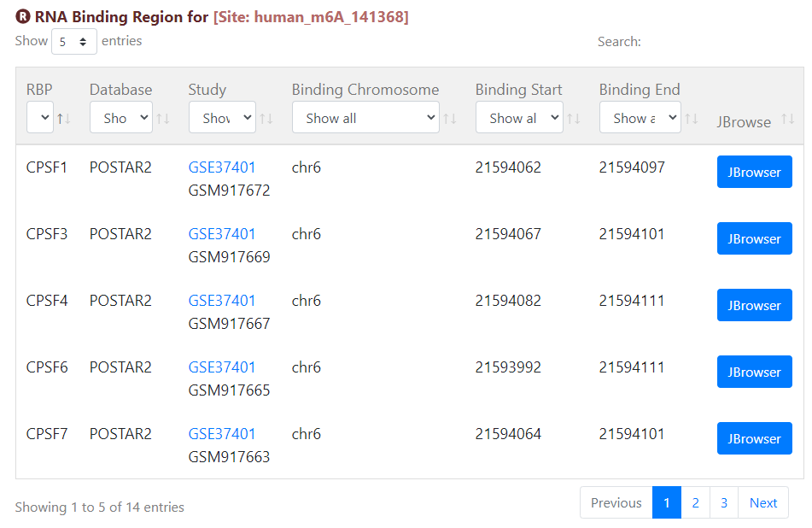Screen dimensions: 812x528
Task: Expand the Binding Start filter dropdown
Action: [519, 118]
